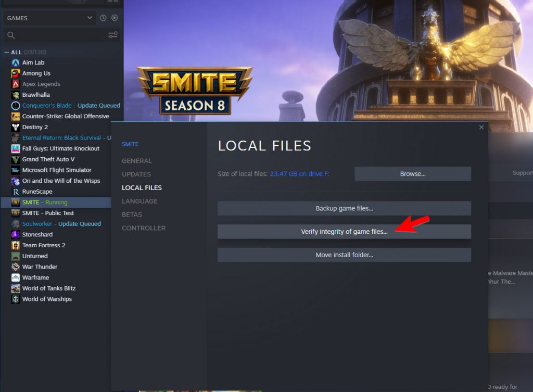Image resolution: width=533 pixels, height=392 pixels.
Task: Select the LOCAL FILES tab
Action: (x=142, y=187)
